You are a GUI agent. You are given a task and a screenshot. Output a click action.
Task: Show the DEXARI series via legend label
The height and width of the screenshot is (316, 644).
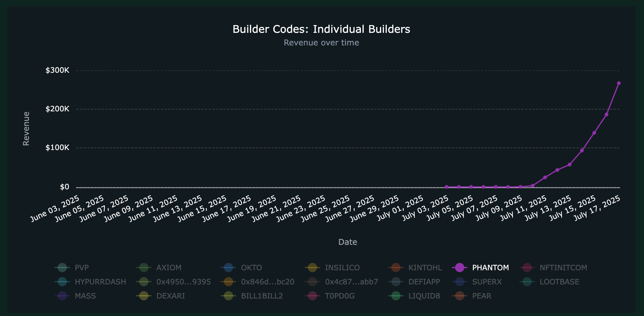(171, 296)
